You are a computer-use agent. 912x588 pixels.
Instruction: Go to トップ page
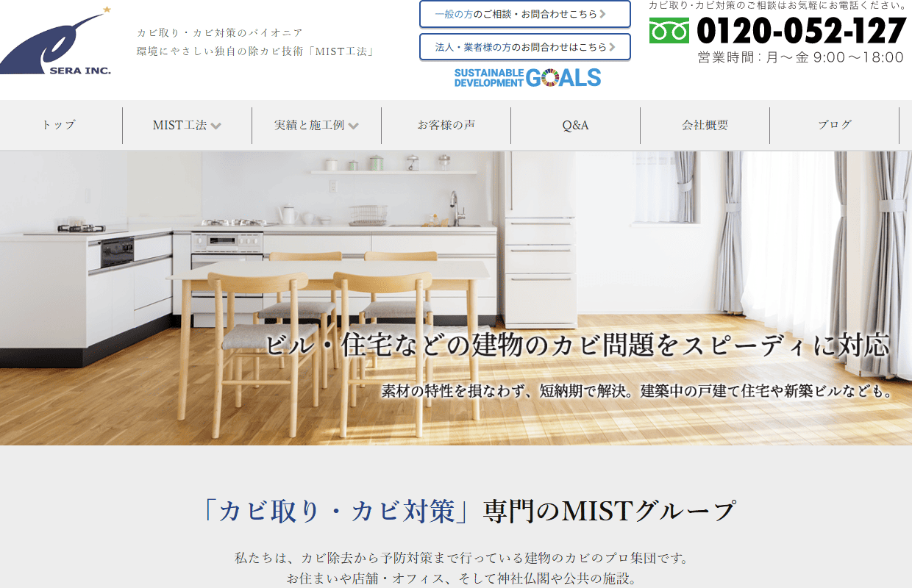[59, 125]
